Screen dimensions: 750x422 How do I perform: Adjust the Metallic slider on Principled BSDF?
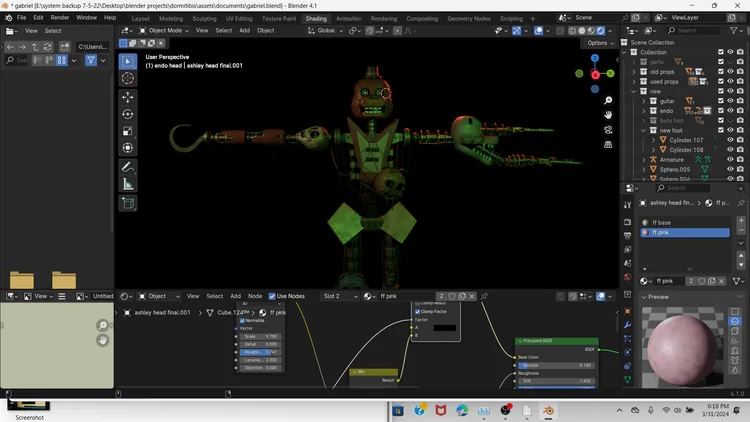(x=556, y=365)
